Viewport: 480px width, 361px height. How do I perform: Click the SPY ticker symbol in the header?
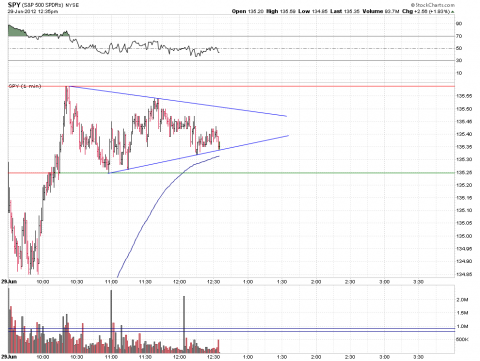point(14,5)
